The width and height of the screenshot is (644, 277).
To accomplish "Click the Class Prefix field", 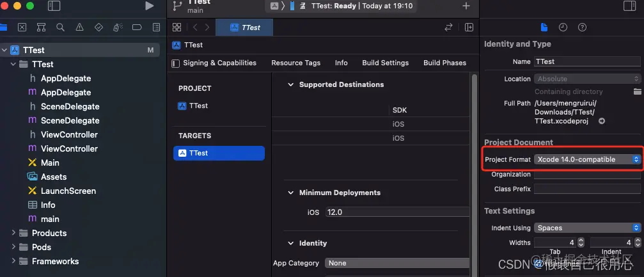I will pyautogui.click(x=587, y=189).
